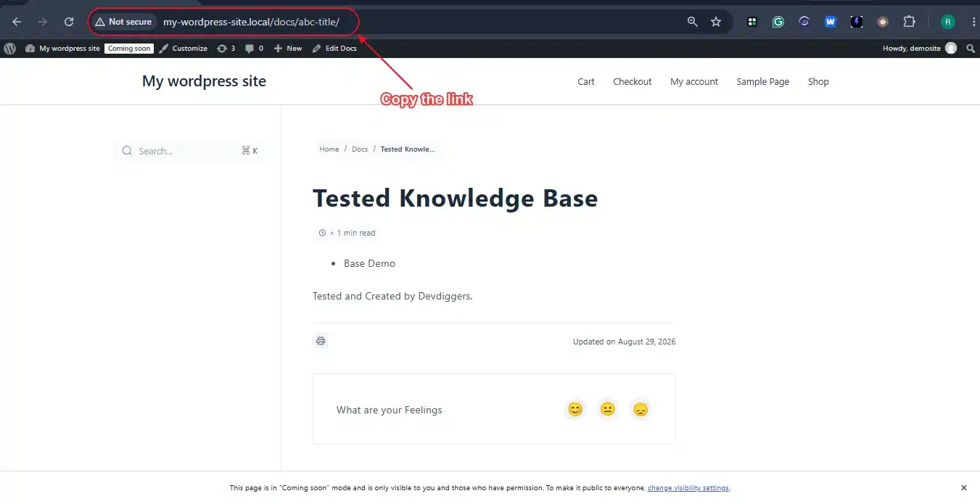Click the browser forward arrow
Image resolution: width=980 pixels, height=504 pixels.
(x=43, y=22)
